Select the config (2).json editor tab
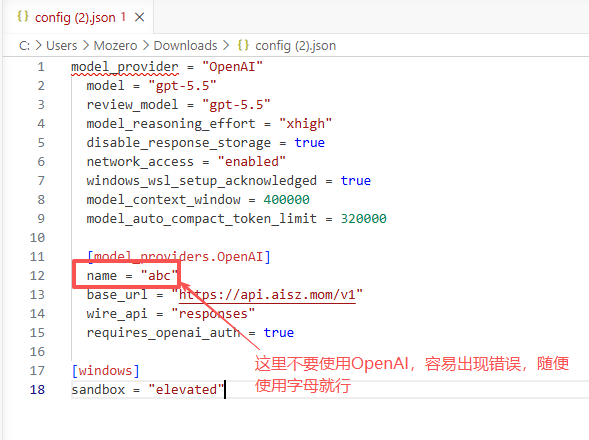Viewport: 589px width, 440px height. pos(78,17)
